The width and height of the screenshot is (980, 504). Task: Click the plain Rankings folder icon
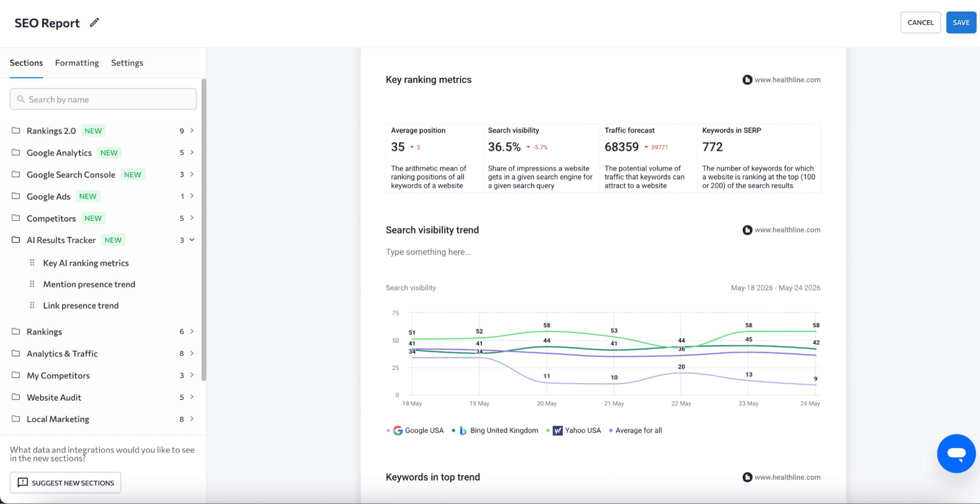click(x=16, y=331)
